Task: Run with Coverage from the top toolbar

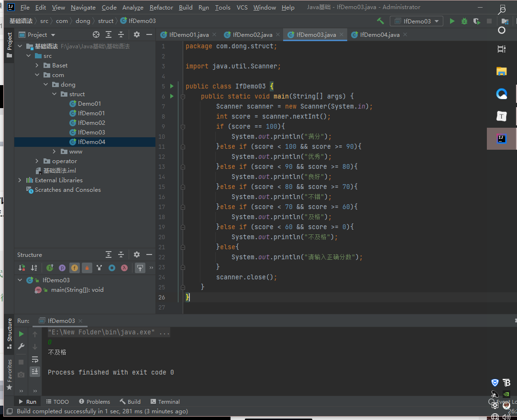Action: click(x=476, y=21)
